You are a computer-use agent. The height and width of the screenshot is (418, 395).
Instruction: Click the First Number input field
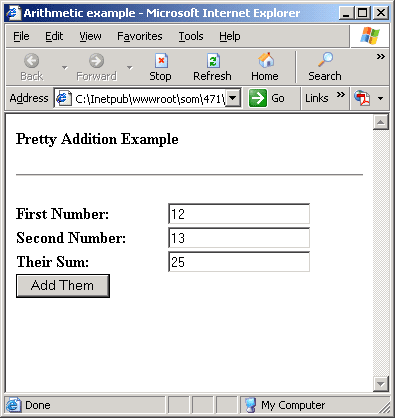(x=239, y=214)
